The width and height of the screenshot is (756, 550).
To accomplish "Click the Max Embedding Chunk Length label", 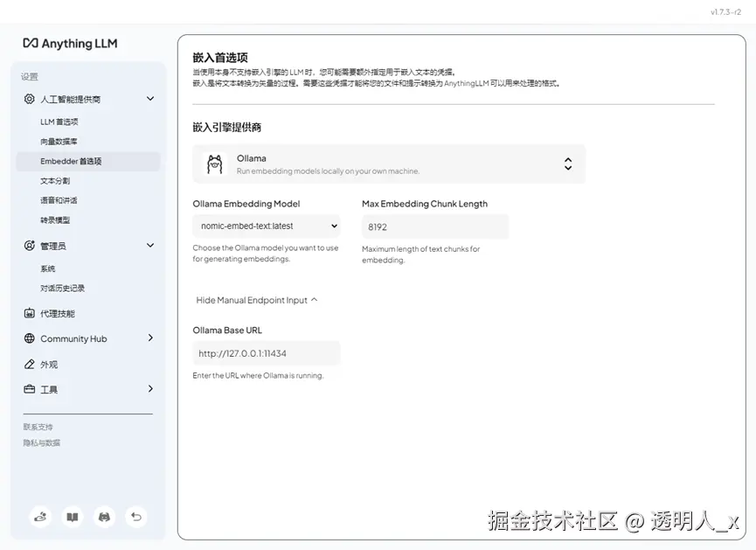I will (425, 204).
